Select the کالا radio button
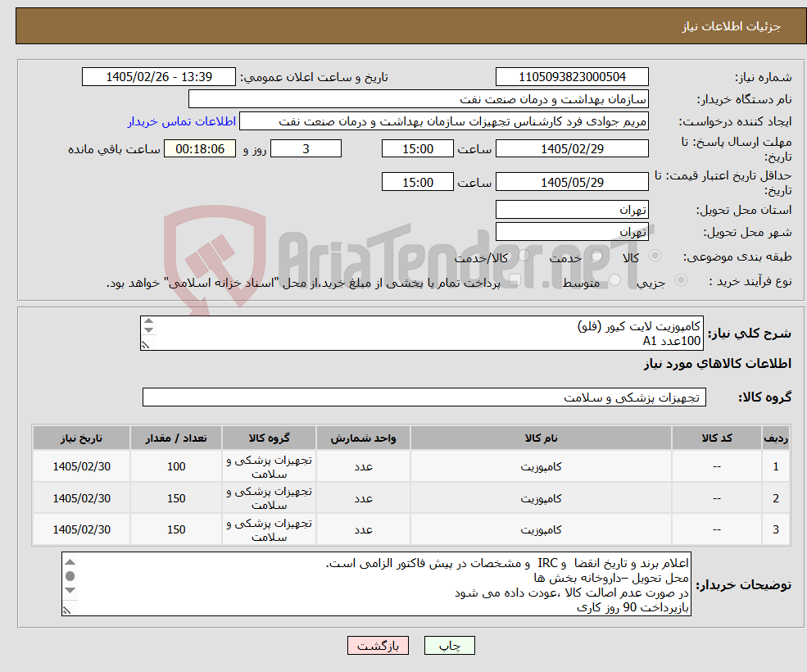This screenshot has height=672, width=807. [x=655, y=256]
